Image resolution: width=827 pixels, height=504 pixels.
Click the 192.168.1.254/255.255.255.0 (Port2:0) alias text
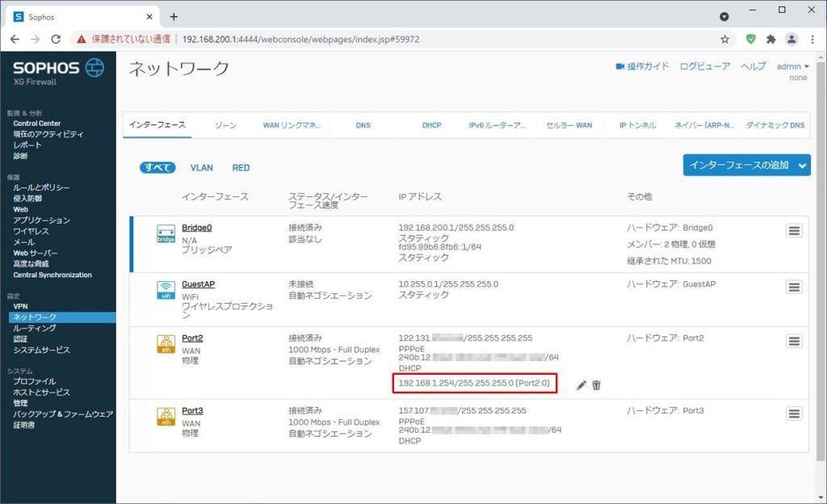(473, 384)
